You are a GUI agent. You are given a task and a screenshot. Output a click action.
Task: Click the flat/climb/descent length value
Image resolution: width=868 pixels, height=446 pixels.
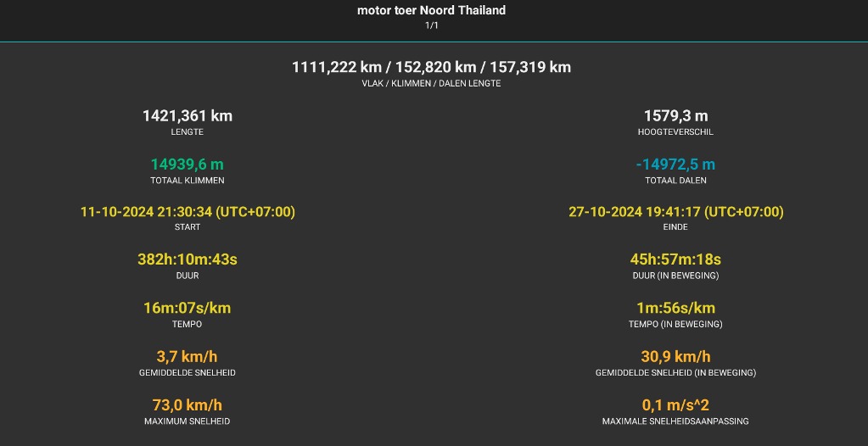(431, 68)
